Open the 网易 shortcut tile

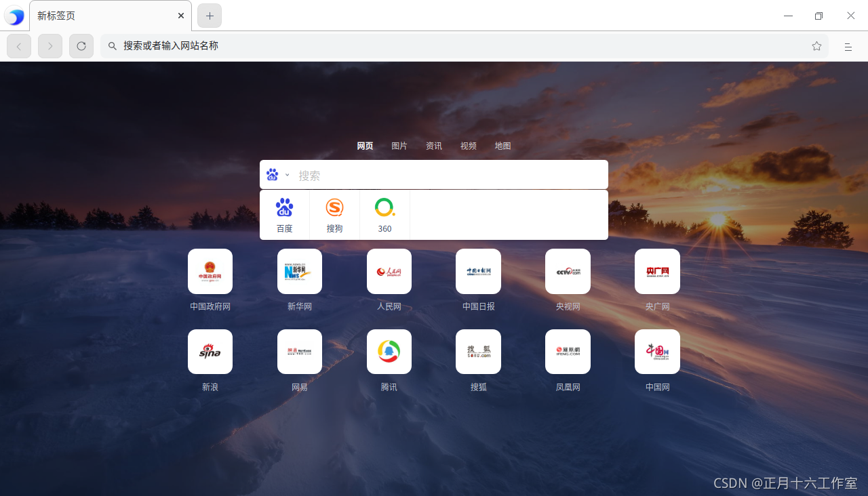coord(300,352)
